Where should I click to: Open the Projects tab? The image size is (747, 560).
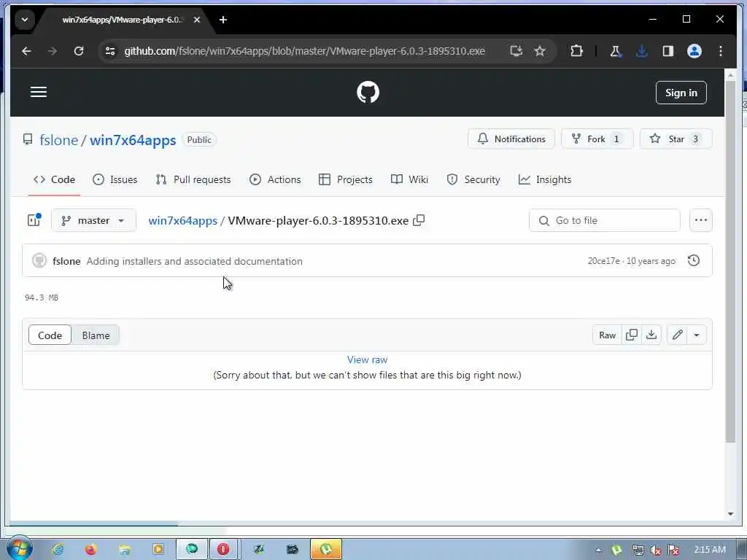pyautogui.click(x=345, y=179)
